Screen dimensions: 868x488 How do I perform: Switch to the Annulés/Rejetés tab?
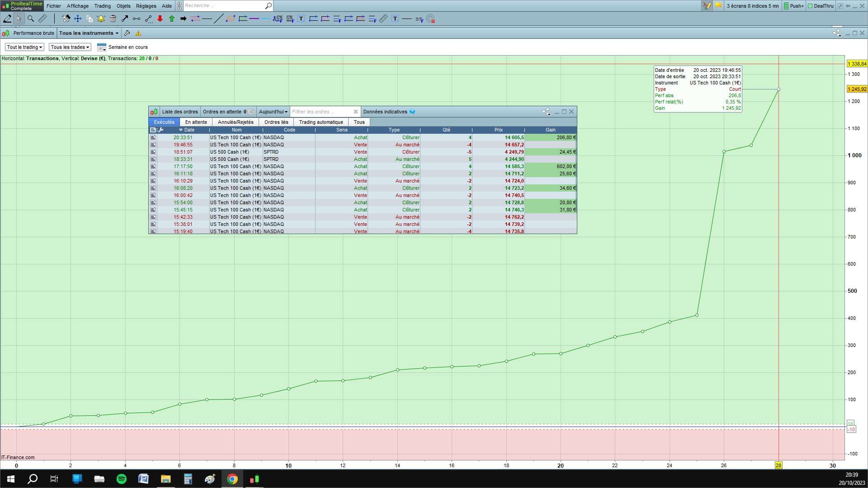[236, 122]
